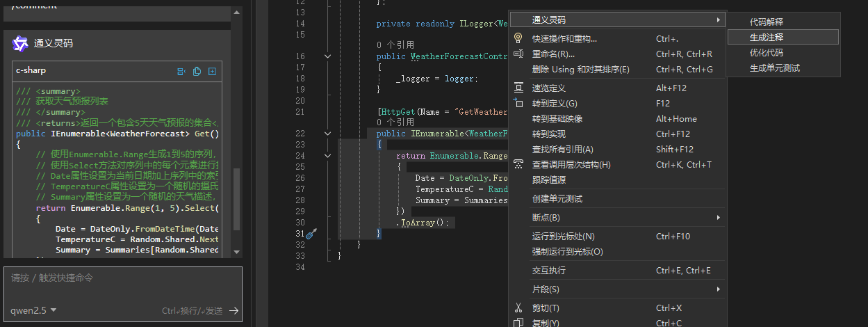This screenshot has height=327, width=868.
Task: Choose 转到实现 from context menu
Action: coord(617,134)
